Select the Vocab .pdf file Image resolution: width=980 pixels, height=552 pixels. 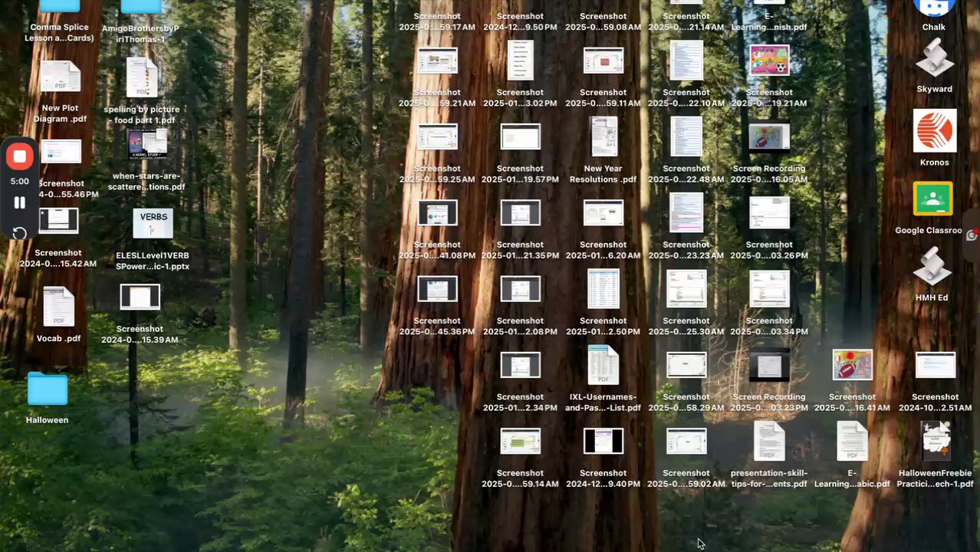tap(59, 307)
